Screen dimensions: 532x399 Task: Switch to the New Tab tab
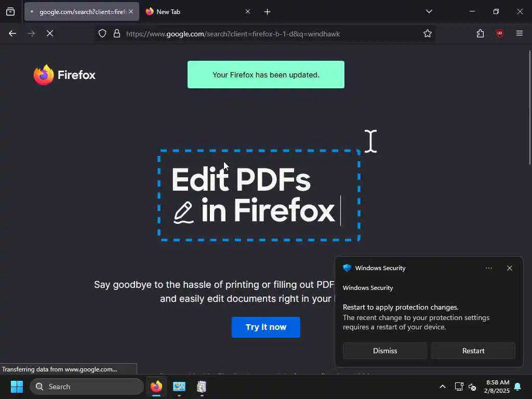pos(197,11)
